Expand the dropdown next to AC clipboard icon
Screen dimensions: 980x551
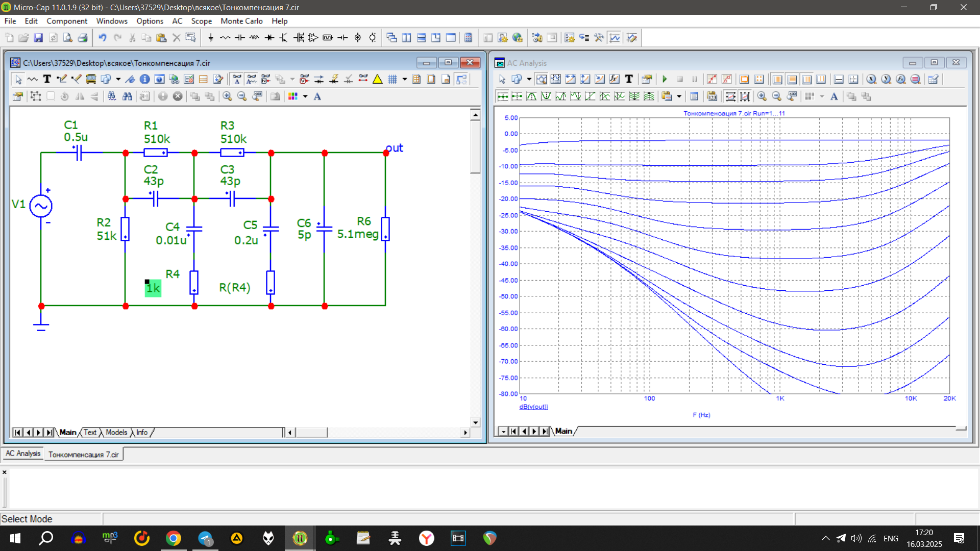click(679, 96)
